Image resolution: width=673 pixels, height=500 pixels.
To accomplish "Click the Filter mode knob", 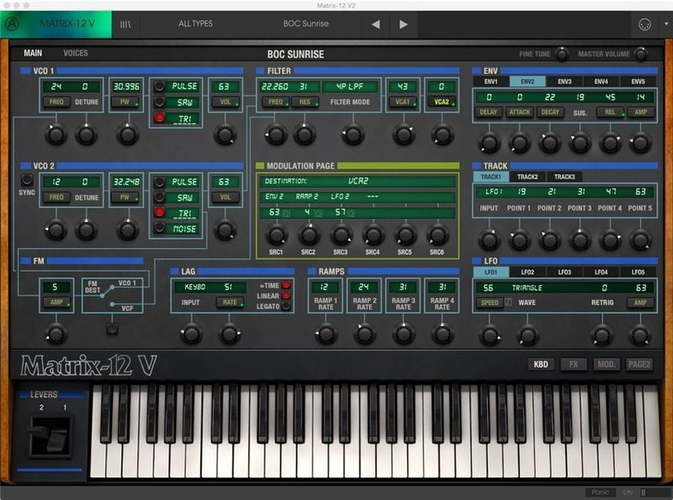I will (353, 135).
